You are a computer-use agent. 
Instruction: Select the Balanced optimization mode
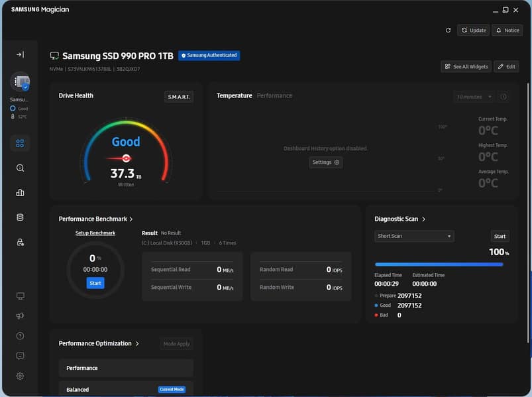coord(126,389)
